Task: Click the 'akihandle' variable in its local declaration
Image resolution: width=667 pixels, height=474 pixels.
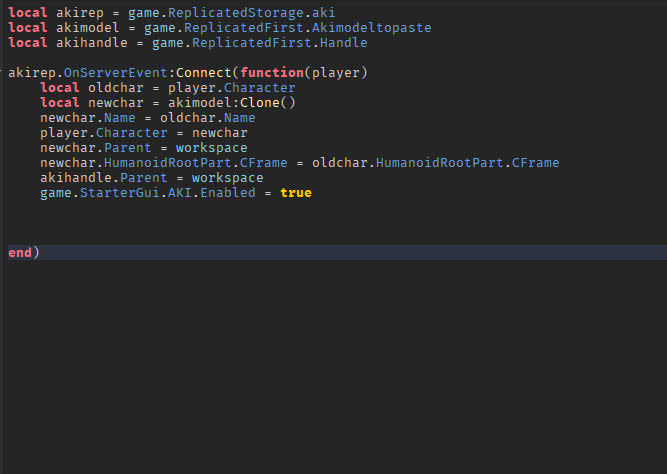Action: [x=92, y=43]
